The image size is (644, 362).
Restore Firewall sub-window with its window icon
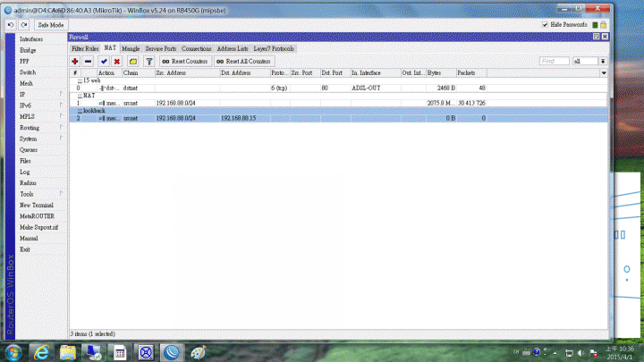point(597,37)
